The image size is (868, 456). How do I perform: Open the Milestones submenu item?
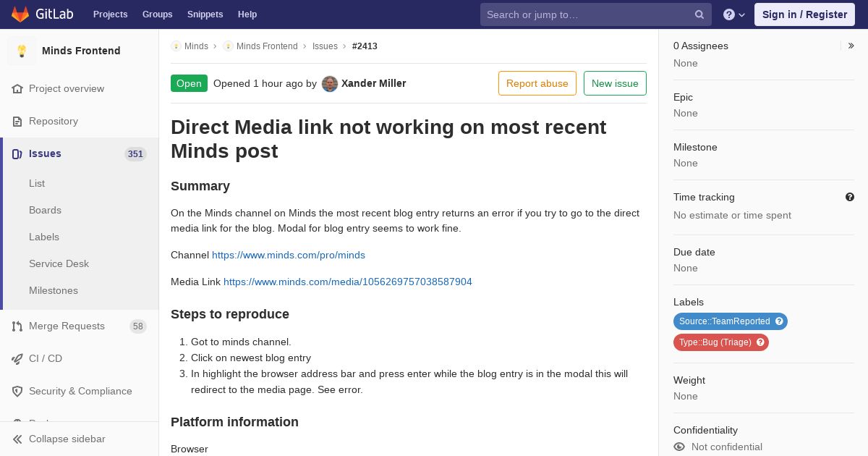tap(54, 290)
